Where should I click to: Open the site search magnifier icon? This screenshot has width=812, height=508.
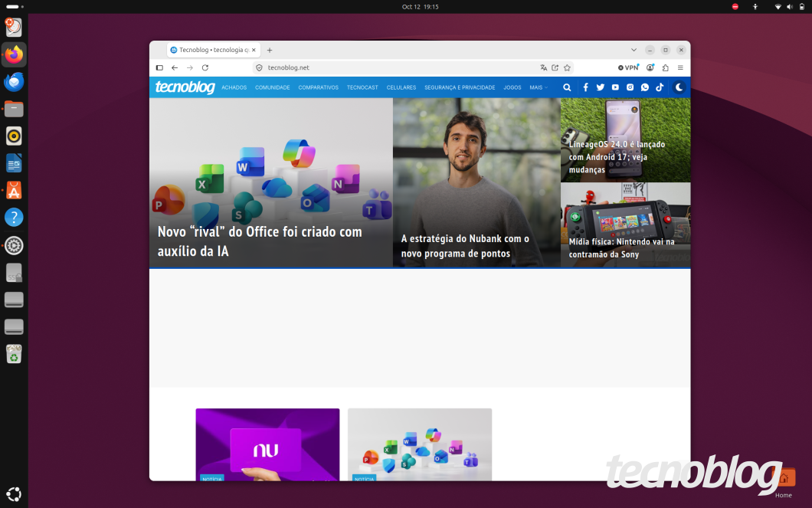567,87
